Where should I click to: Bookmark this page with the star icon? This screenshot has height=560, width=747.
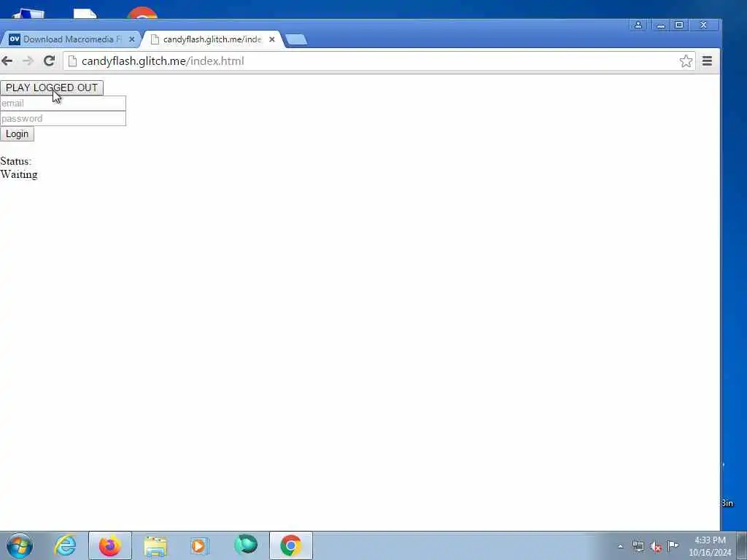(x=686, y=61)
